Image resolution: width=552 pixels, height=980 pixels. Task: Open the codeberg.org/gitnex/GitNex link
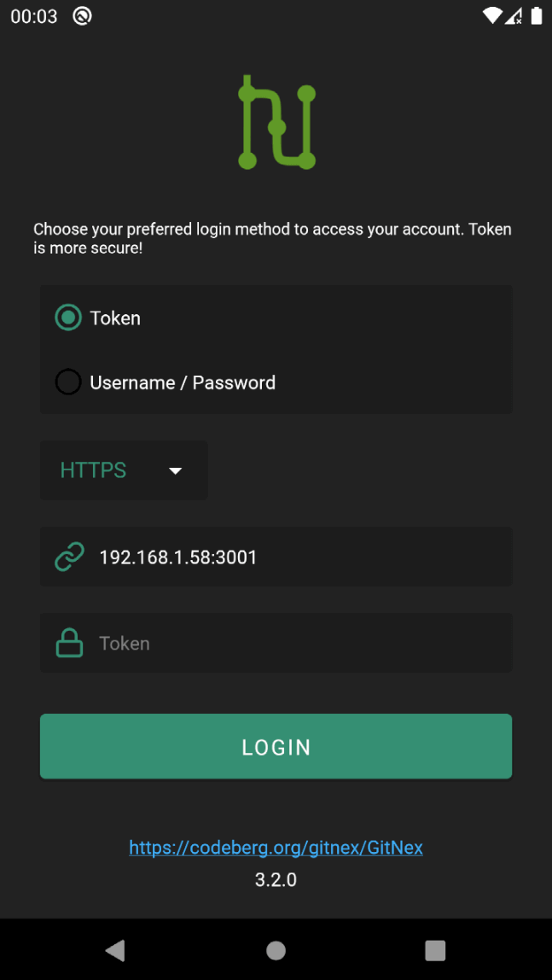pyautogui.click(x=276, y=848)
